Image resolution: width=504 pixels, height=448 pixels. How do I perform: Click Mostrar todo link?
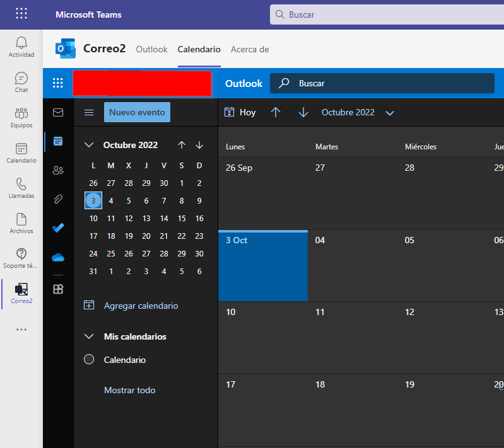point(129,390)
